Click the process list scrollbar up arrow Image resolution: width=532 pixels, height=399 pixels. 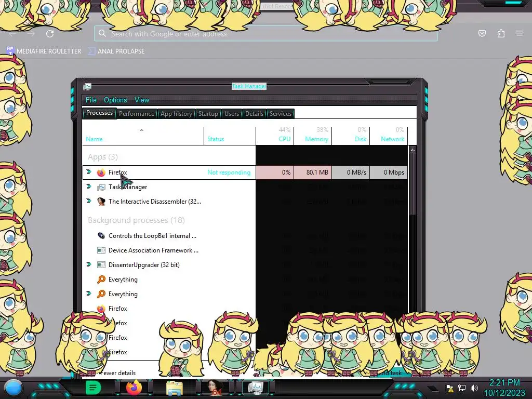[x=413, y=150]
